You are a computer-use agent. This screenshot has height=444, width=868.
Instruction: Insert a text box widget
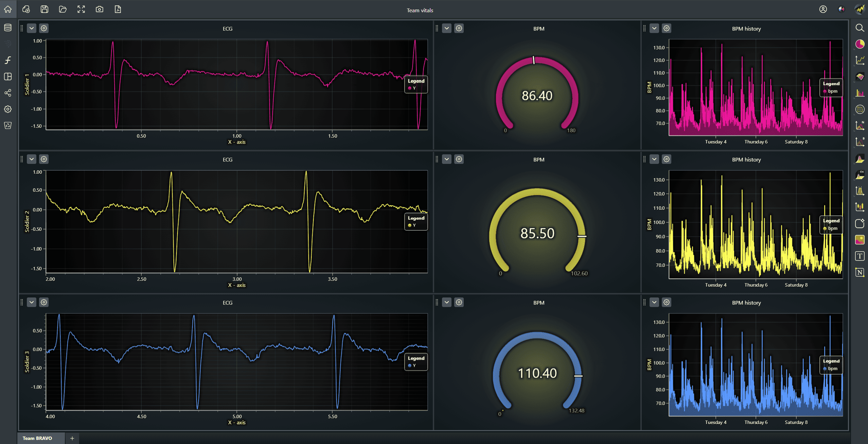[860, 256]
